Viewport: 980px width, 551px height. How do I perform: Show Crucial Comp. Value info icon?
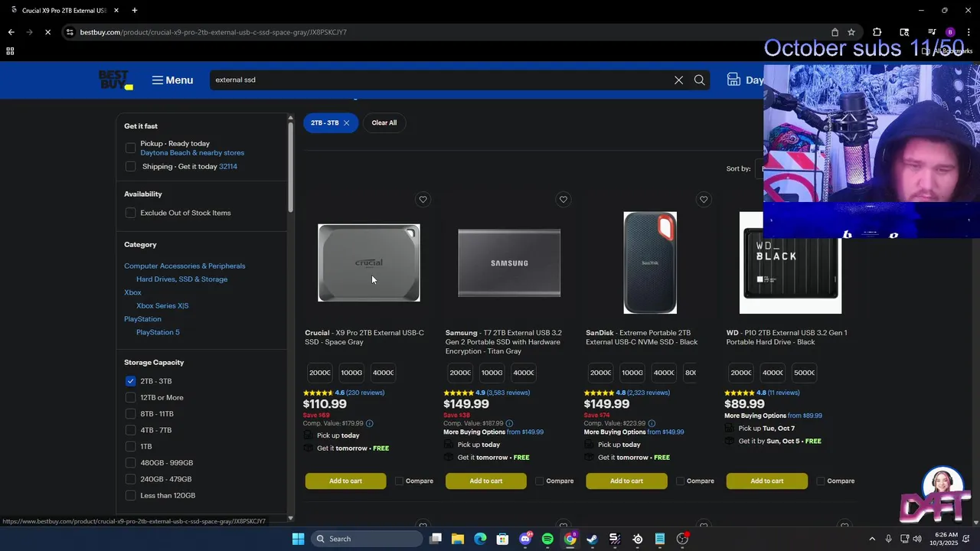[x=370, y=423]
